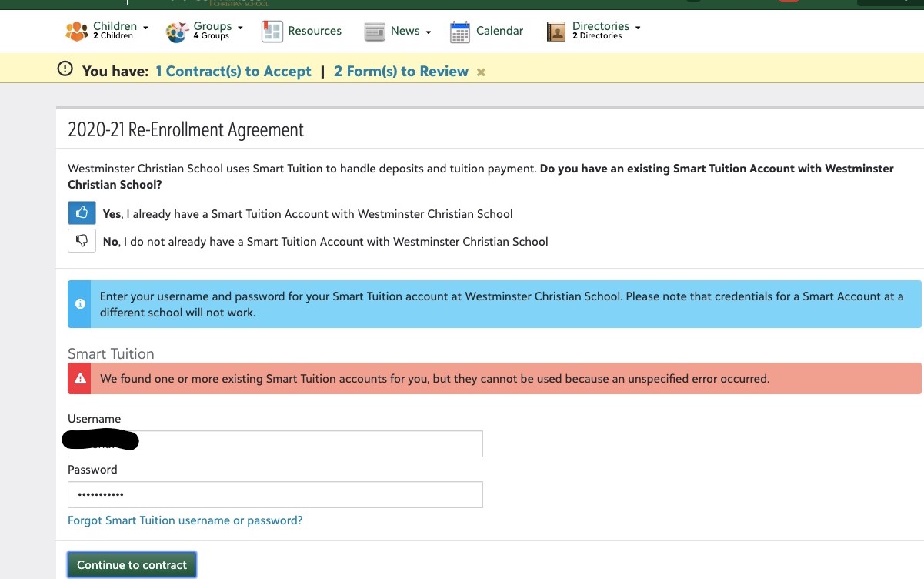
Task: Select thumbs-down No option
Action: (x=82, y=241)
